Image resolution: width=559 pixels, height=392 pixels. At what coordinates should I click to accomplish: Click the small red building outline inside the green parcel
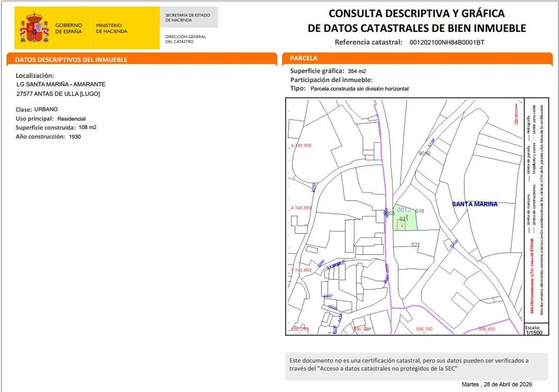click(401, 225)
